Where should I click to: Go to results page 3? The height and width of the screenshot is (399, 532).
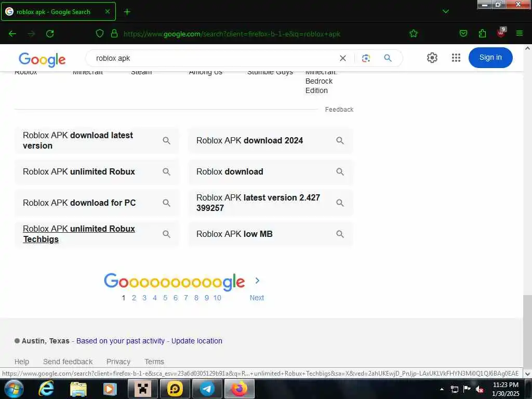pos(144,298)
